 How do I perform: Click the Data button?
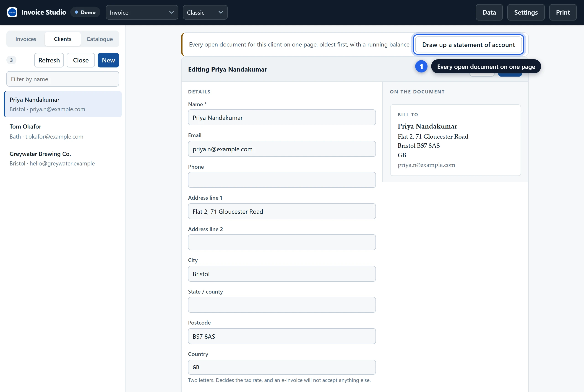coord(489,12)
